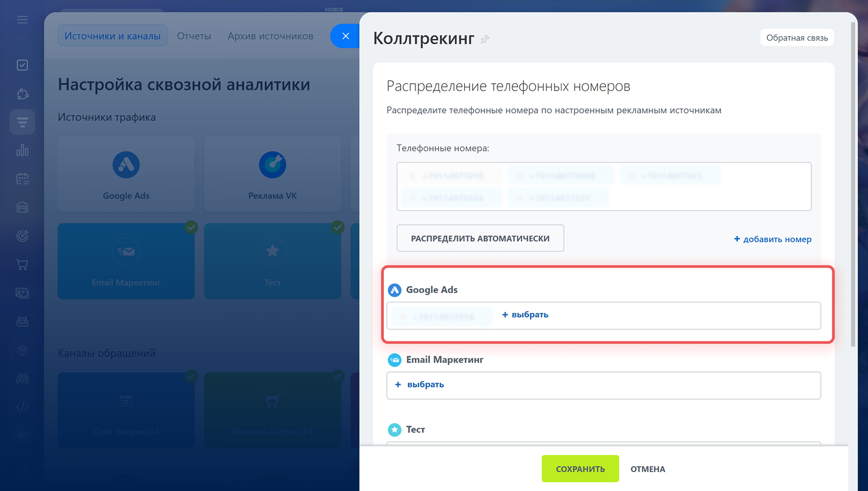Open the Магазин Битрикс24 channel card

coord(272,410)
